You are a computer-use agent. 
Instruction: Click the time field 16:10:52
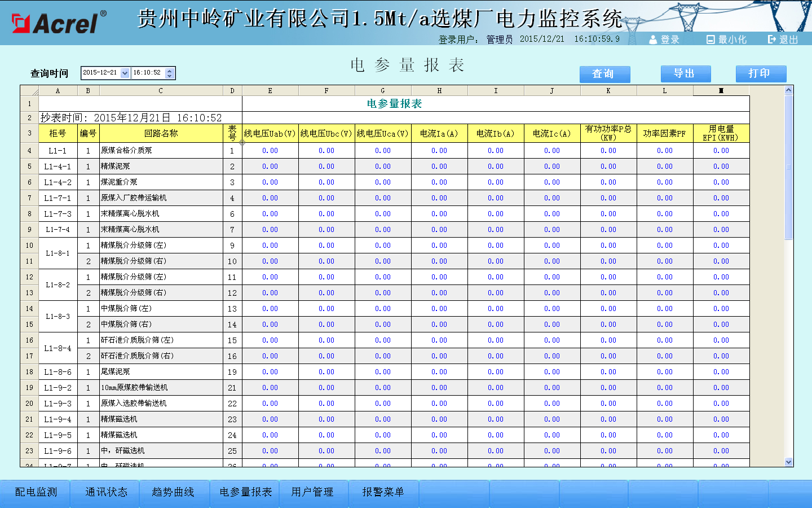pyautogui.click(x=148, y=73)
